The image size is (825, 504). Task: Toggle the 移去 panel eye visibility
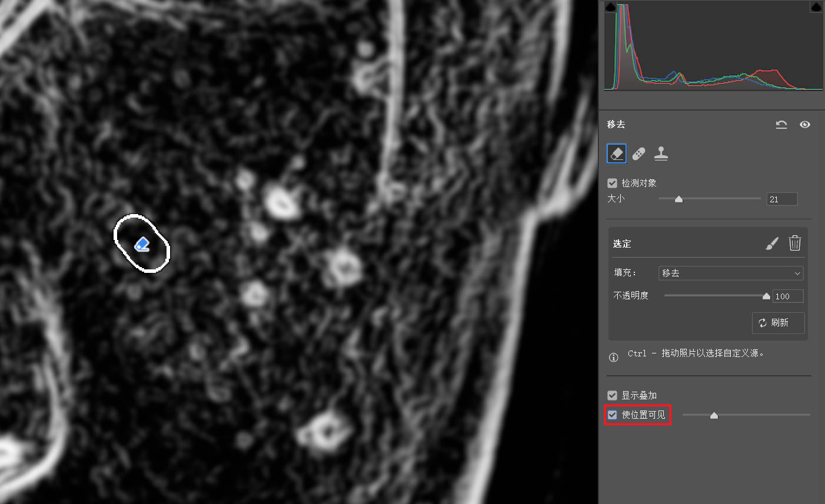click(805, 125)
